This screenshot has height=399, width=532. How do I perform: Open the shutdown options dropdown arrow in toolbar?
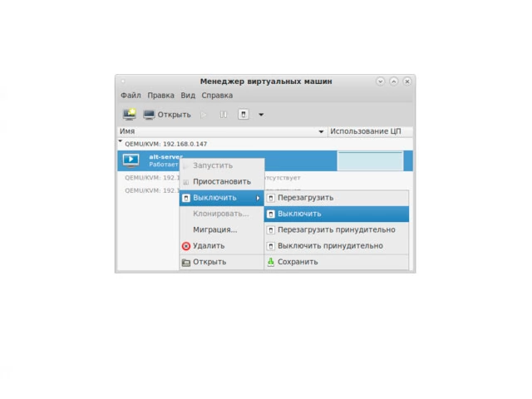(261, 115)
